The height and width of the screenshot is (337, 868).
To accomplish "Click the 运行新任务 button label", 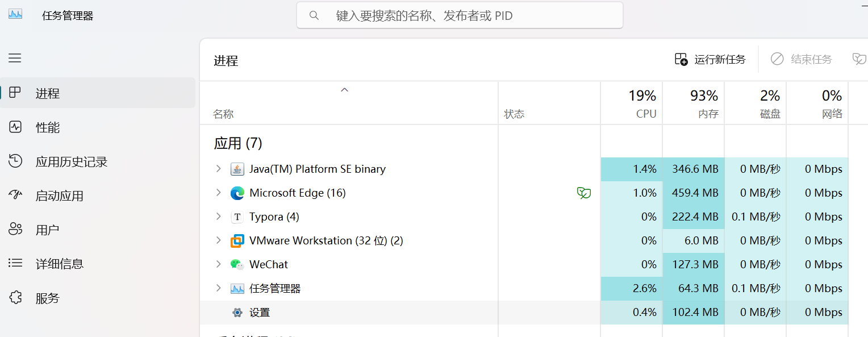I will click(720, 59).
